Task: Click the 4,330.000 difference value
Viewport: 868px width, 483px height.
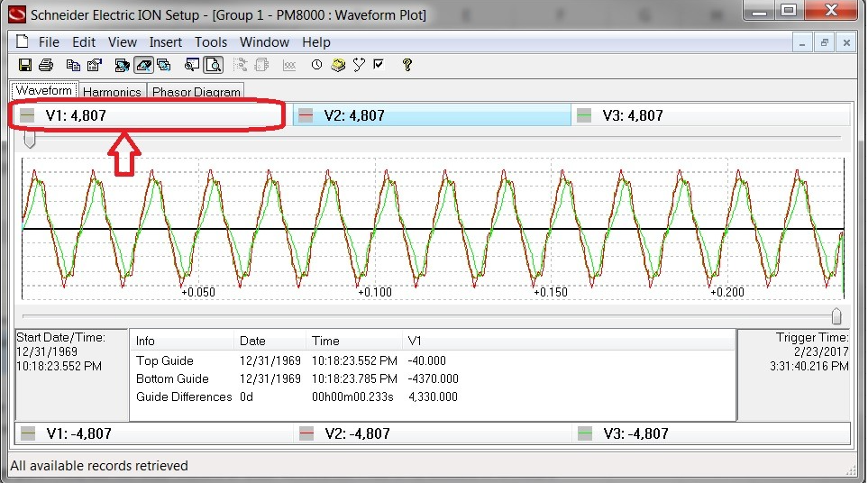Action: [x=433, y=397]
